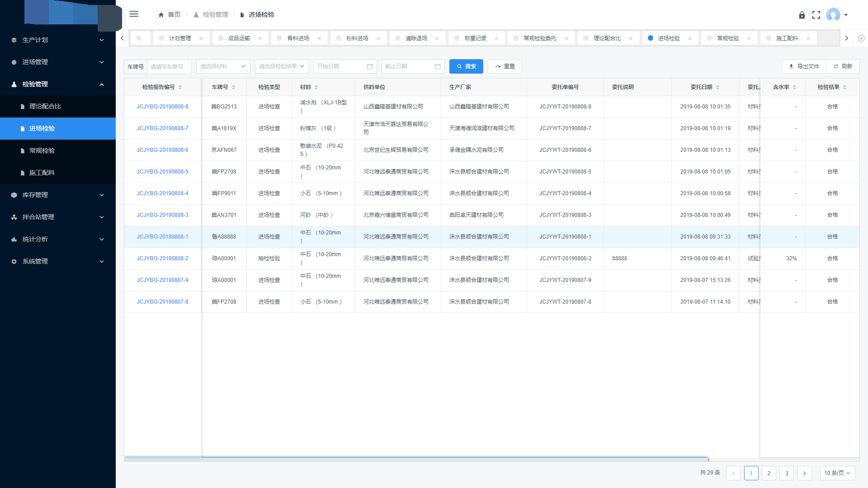Expand the 进场管理 sidebar menu

[x=58, y=62]
